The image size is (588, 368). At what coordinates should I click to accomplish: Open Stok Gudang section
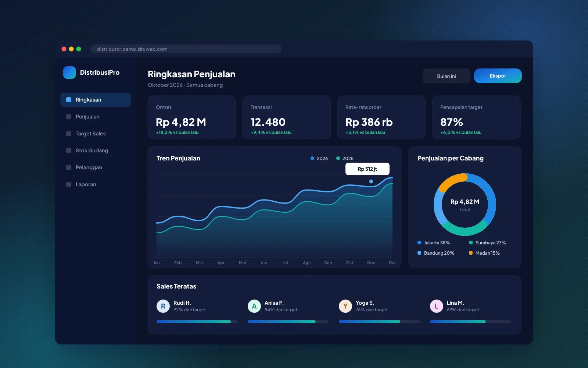point(96,151)
